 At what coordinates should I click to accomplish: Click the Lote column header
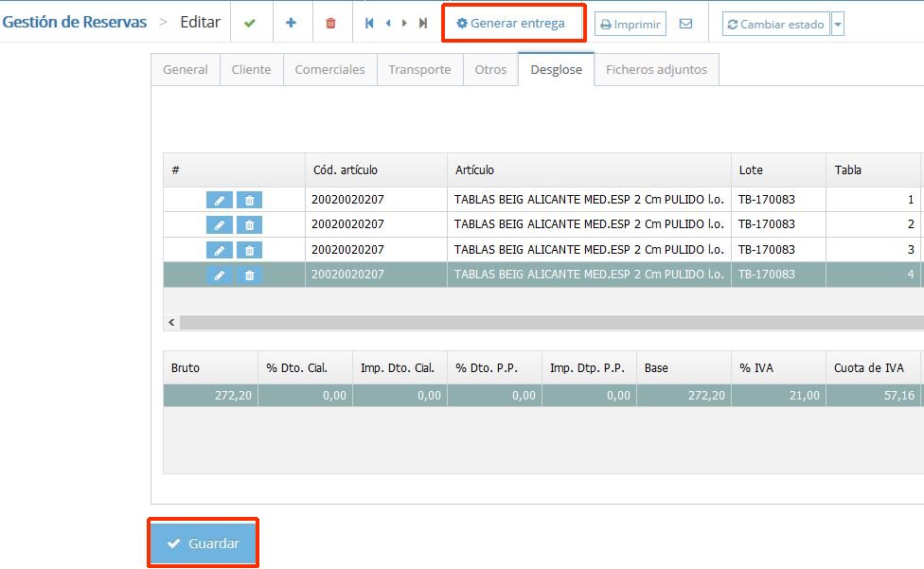(x=778, y=170)
